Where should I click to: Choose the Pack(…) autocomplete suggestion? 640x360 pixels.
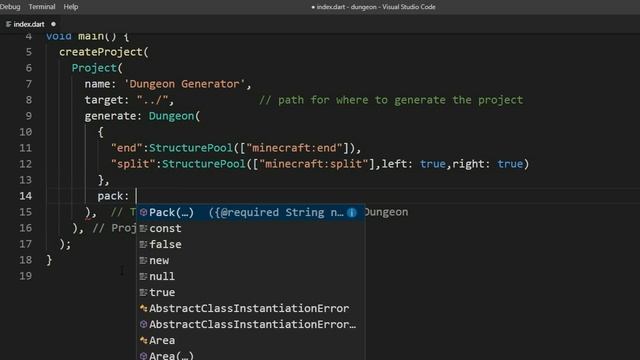point(250,212)
